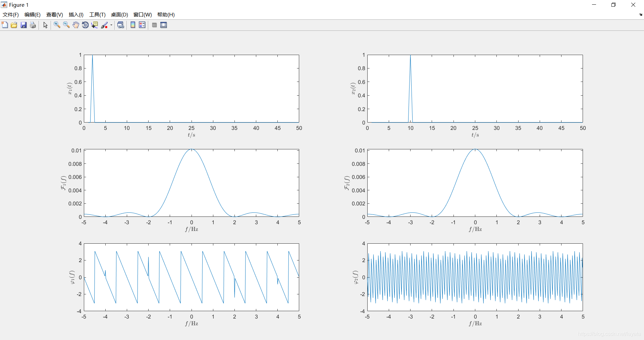Restore down the Figure 1 window
The height and width of the screenshot is (340, 644).
click(613, 5)
